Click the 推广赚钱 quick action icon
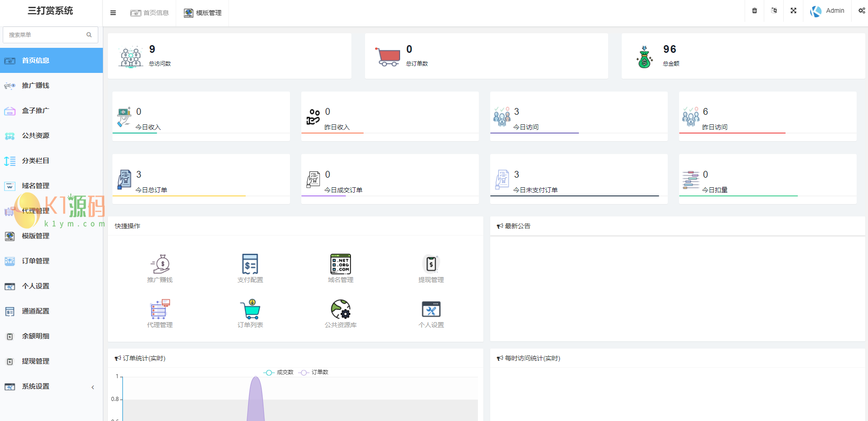The height and width of the screenshot is (421, 868). [x=160, y=264]
